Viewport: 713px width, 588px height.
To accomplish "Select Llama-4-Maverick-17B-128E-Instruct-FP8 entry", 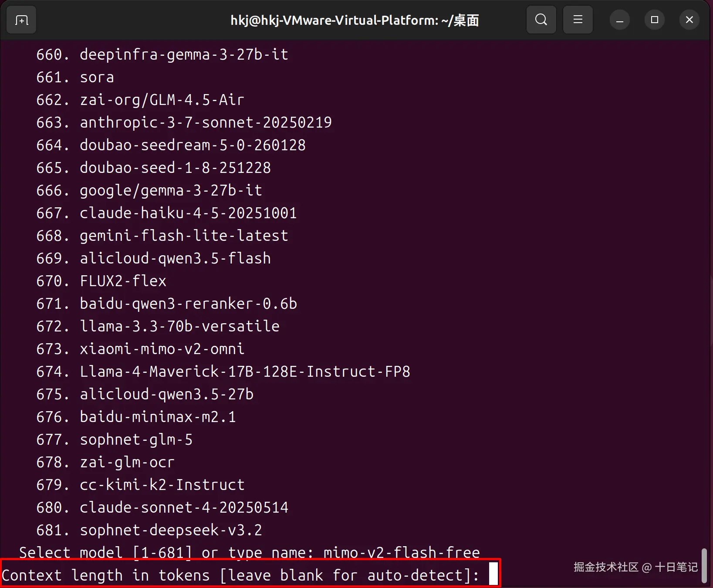I will (x=223, y=372).
